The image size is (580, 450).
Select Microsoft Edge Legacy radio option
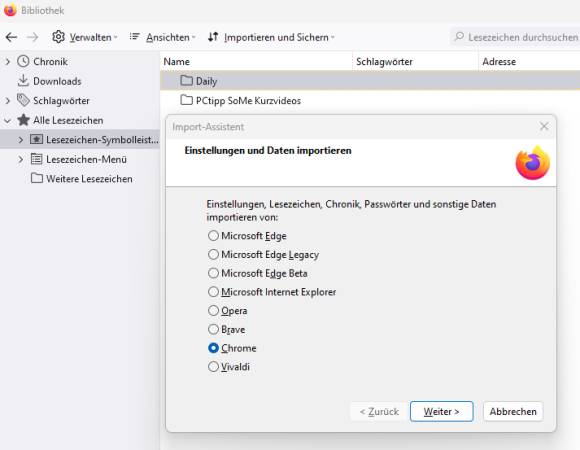click(213, 254)
